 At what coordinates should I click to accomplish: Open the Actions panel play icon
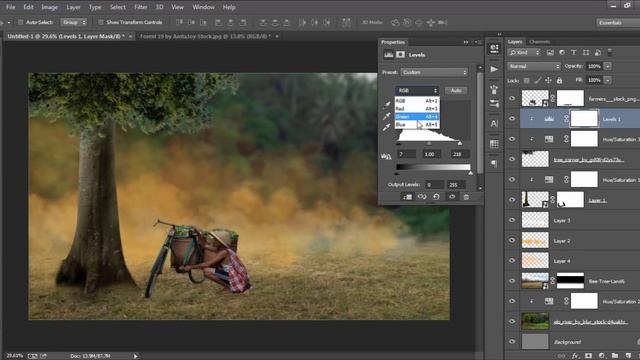click(494, 69)
